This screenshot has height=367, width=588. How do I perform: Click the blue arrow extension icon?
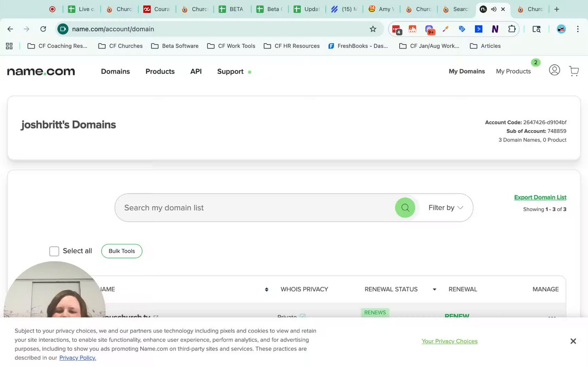tap(478, 29)
